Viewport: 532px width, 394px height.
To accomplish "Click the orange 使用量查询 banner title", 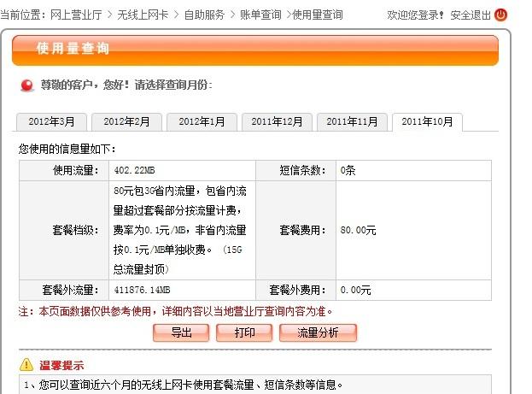I will click(x=73, y=48).
